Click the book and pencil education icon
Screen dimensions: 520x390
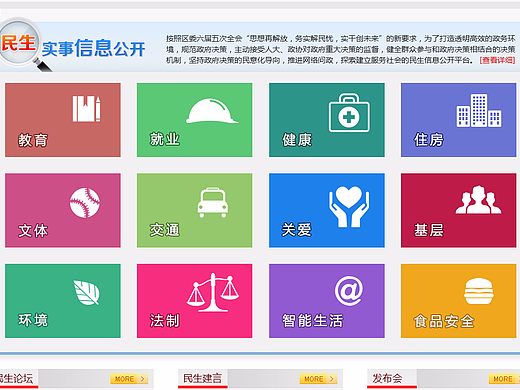pos(87,109)
